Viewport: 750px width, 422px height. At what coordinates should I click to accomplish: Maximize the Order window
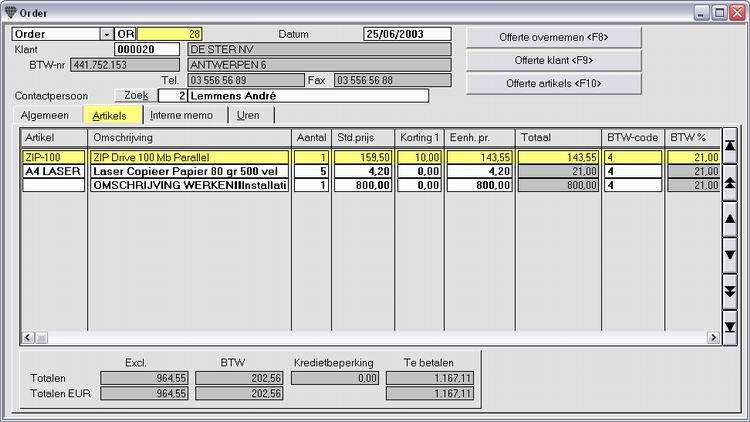(x=719, y=13)
